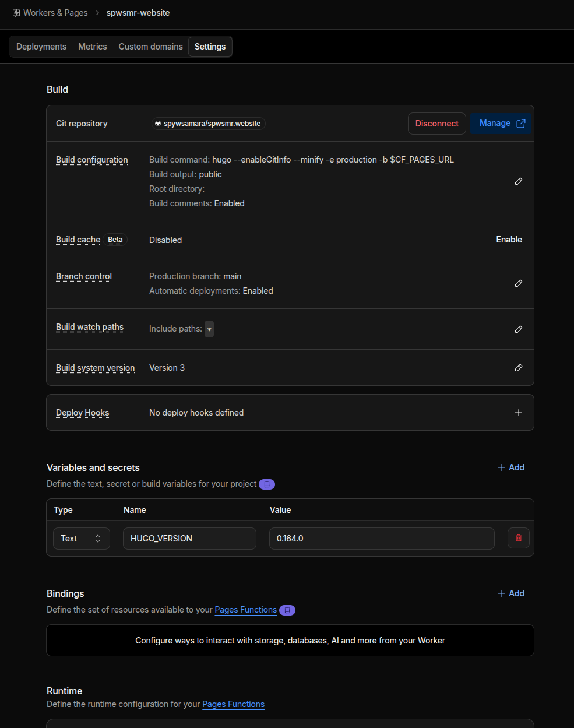Click the HUGO_VERSION name field

[x=189, y=539]
